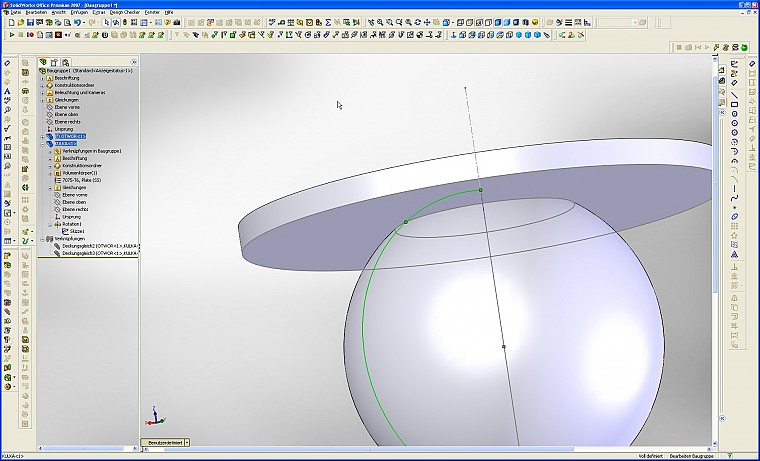Click the anchor-shaped icon in second toolbar row
The width and height of the screenshot is (760, 461).
point(453,35)
